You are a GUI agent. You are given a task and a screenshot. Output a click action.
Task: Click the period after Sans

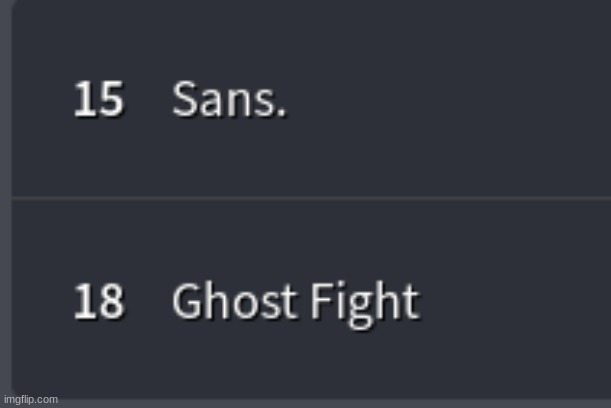click(281, 113)
